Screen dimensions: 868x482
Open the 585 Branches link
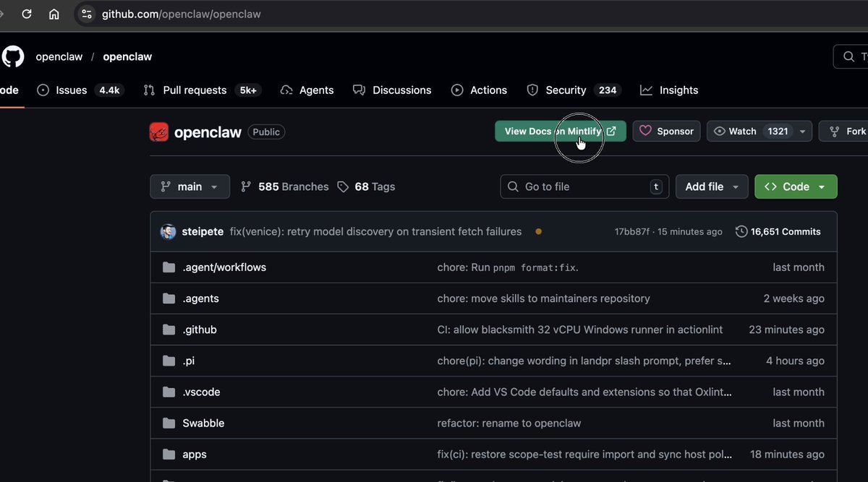(x=285, y=186)
